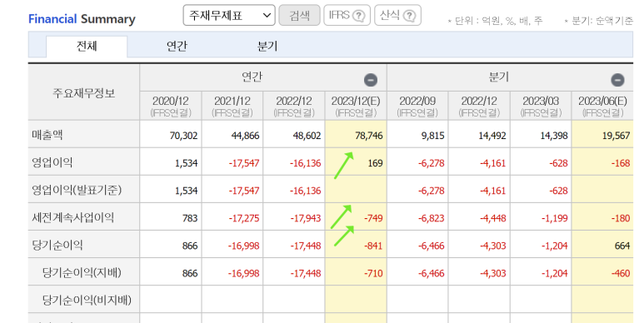
Task: Click the -710 controlling net income estimate
Action: coord(373,273)
